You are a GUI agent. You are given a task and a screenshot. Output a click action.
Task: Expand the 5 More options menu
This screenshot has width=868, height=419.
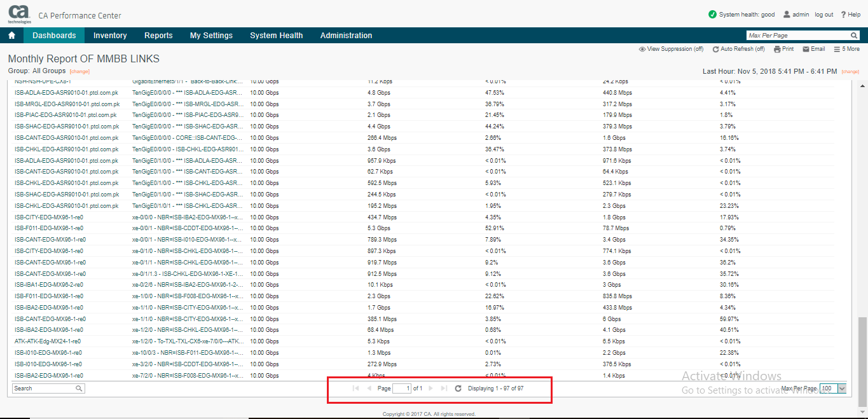[x=846, y=49]
